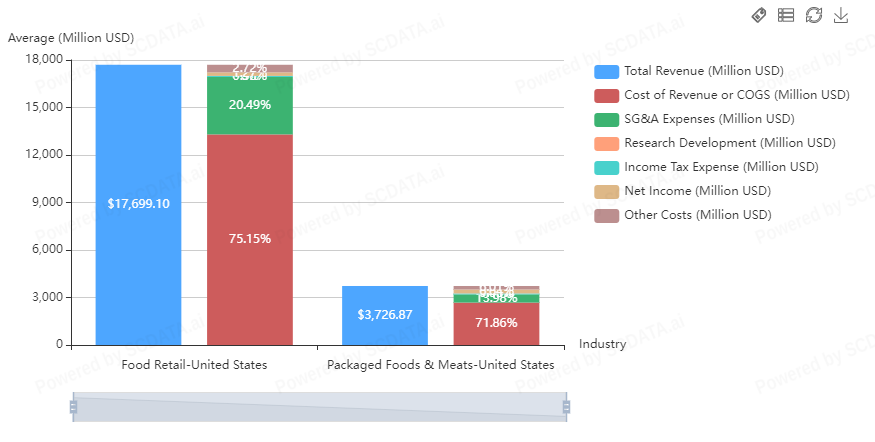Click Packaged Foods & Meats-United States label
The image size is (875, 442).
[440, 365]
